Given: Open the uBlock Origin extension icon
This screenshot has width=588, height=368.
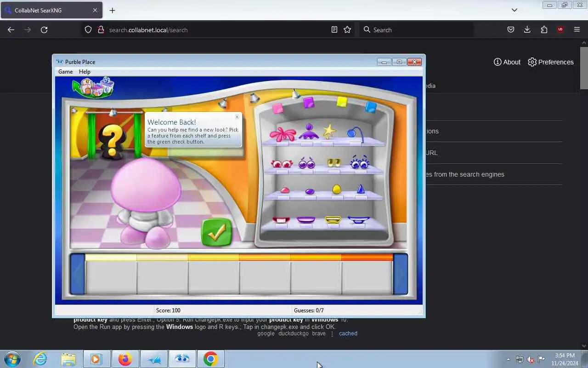Looking at the screenshot, I should pos(560,30).
